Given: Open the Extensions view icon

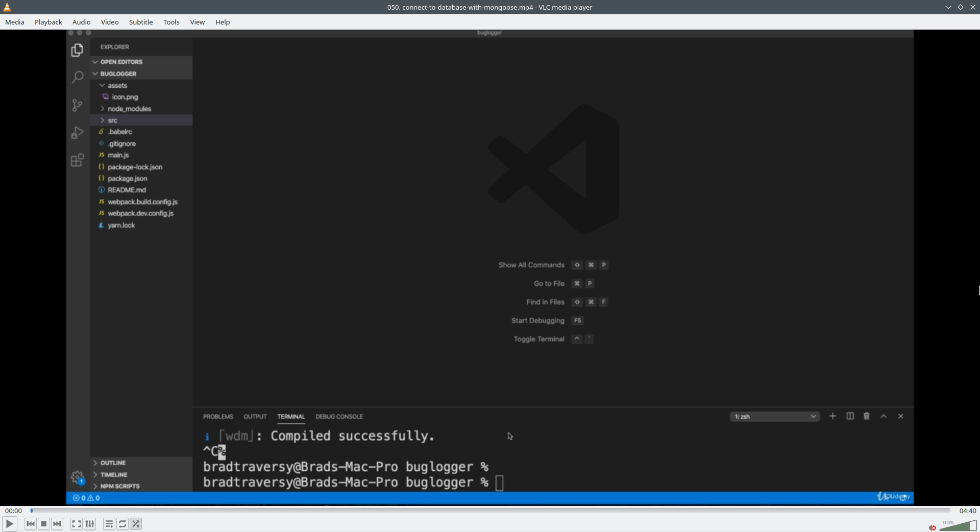Looking at the screenshot, I should [77, 160].
